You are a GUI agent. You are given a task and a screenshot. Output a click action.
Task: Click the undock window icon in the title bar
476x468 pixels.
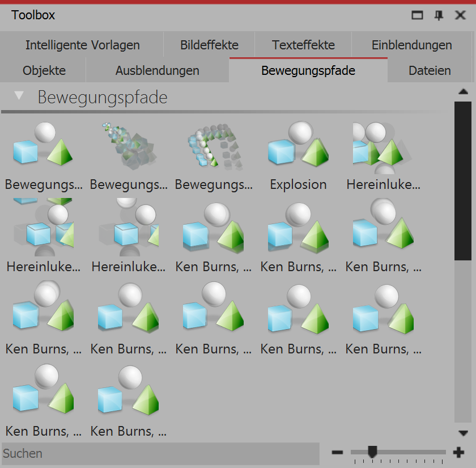[417, 15]
